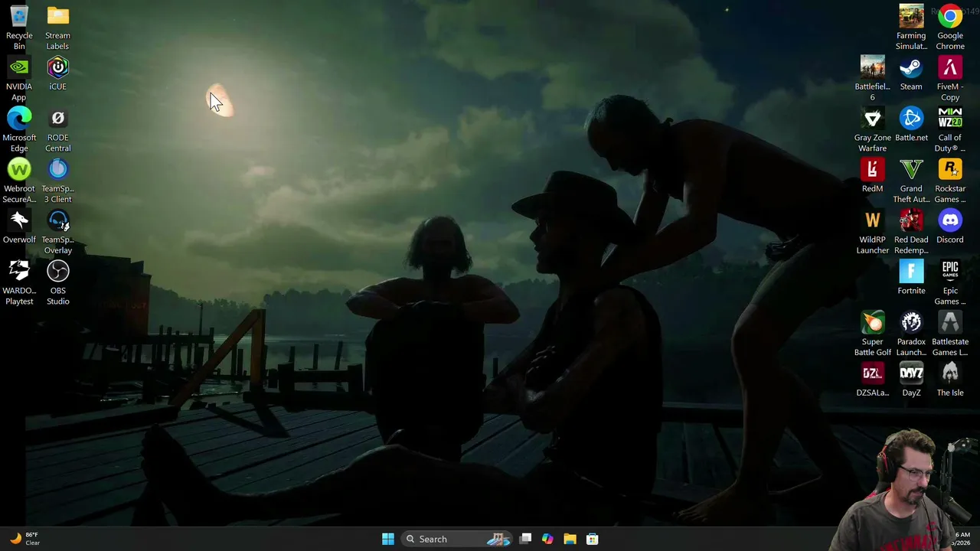Select the Google Chrome desktop icon
The height and width of the screenshot is (551, 980).
(950, 27)
